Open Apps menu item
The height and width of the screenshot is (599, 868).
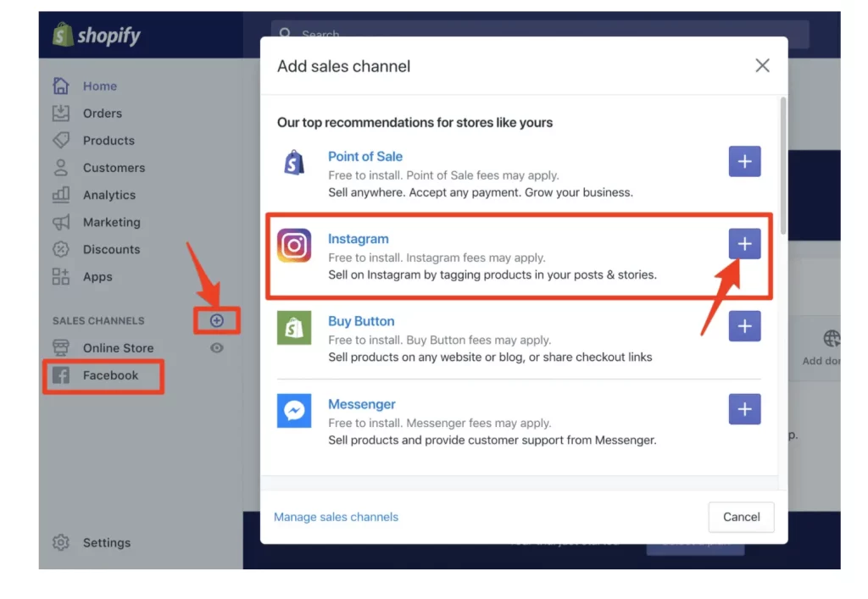(98, 276)
